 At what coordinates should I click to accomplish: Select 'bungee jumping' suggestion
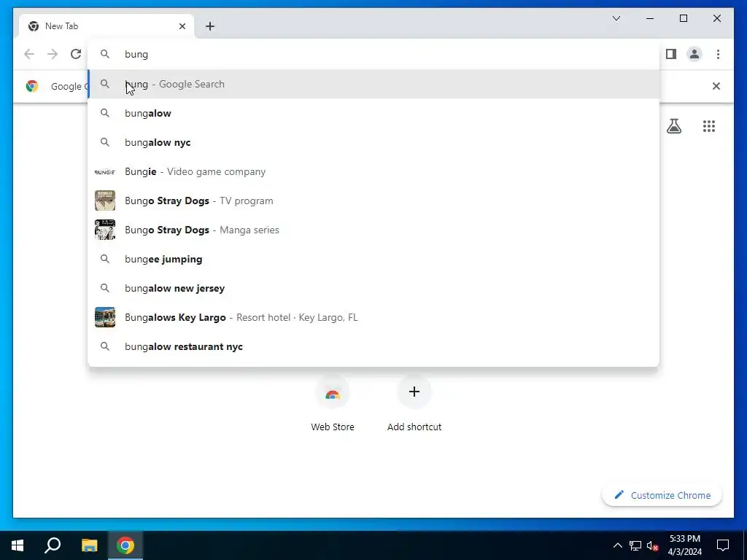point(373,259)
